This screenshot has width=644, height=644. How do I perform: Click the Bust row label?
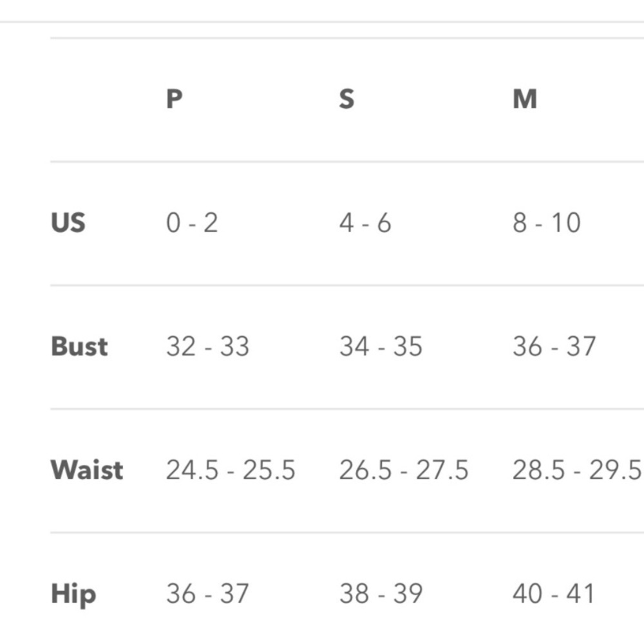(x=79, y=346)
